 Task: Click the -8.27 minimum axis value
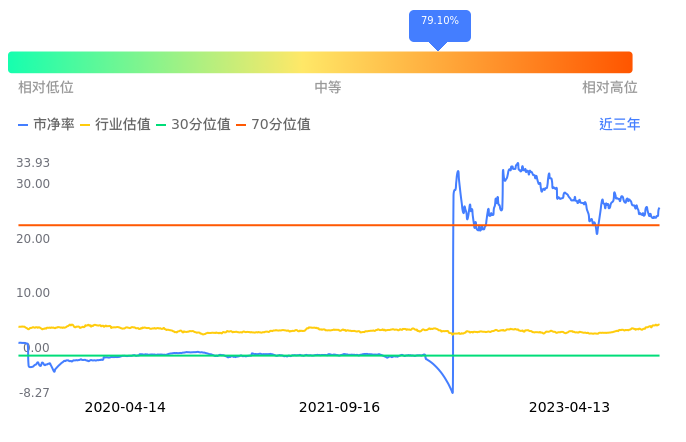click(34, 393)
